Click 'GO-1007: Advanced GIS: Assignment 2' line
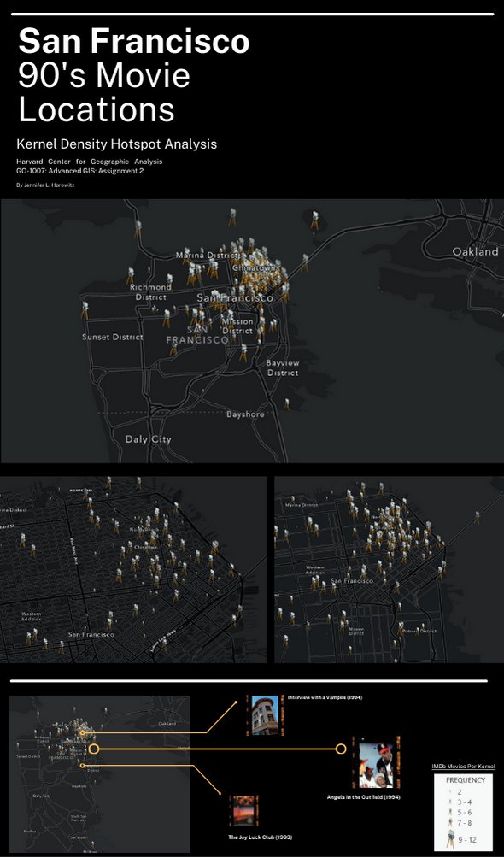Screen dimensions: 504x858 [x=80, y=171]
